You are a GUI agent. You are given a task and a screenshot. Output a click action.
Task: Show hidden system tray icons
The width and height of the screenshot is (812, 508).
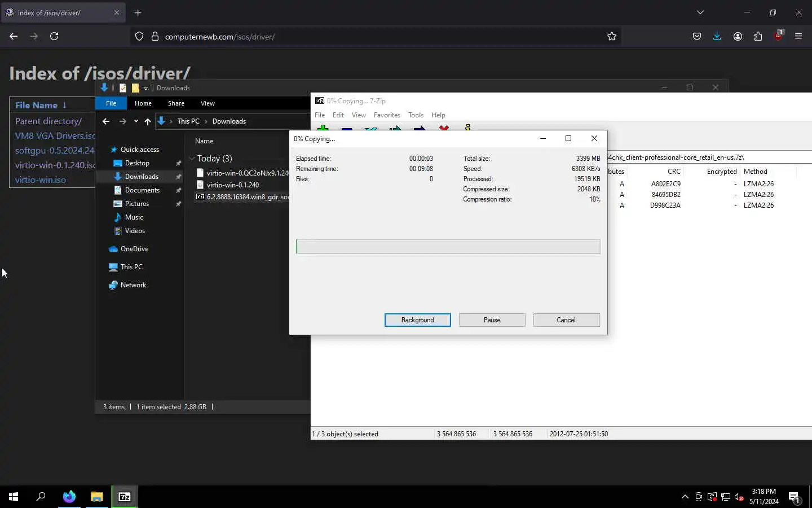tap(685, 497)
